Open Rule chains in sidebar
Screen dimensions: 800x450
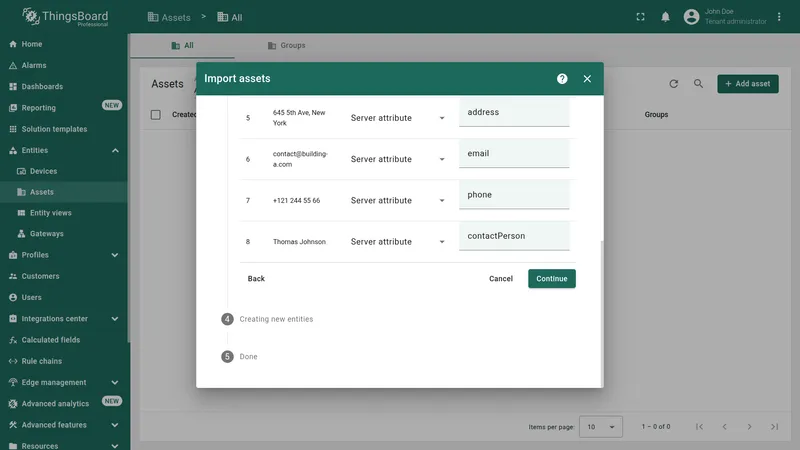tap(64, 361)
